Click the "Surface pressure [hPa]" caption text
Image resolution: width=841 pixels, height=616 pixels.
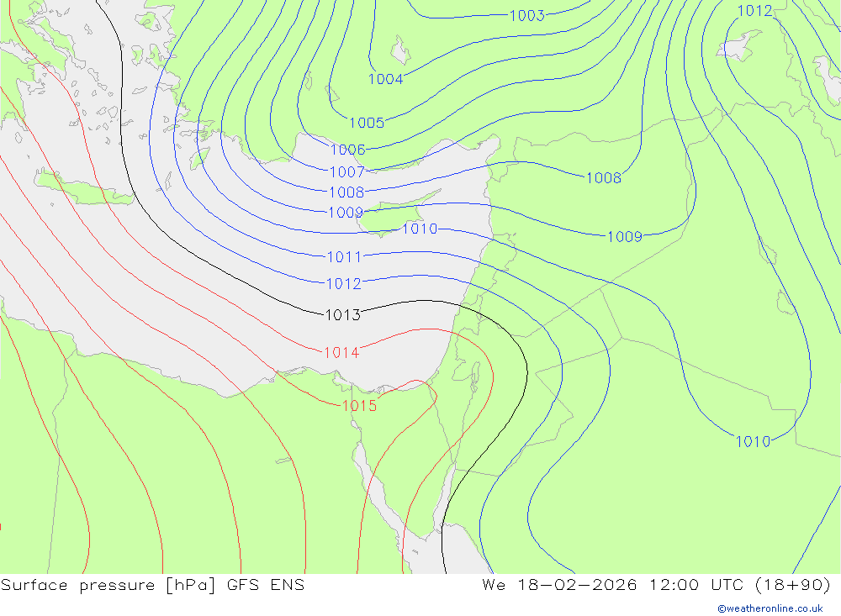[108, 585]
